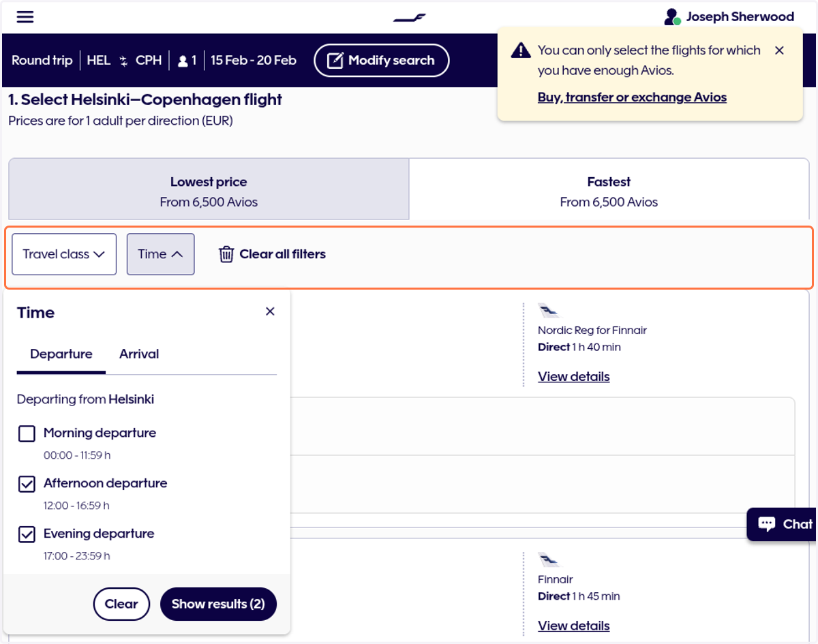Viewport: 818px width, 644px height.
Task: View details of Finnair 1 h 45 min flight
Action: click(573, 626)
